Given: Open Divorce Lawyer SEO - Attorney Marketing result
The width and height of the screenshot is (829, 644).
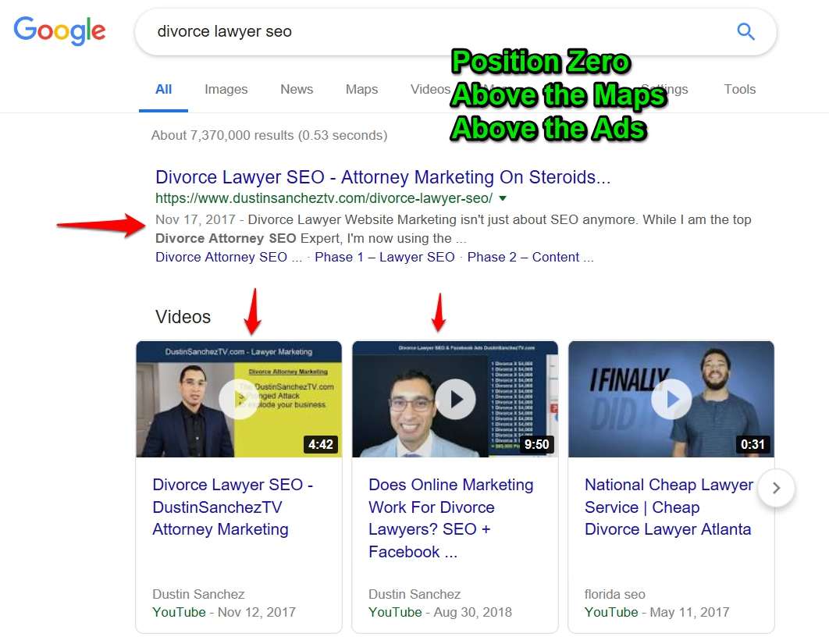Looking at the screenshot, I should 382,177.
